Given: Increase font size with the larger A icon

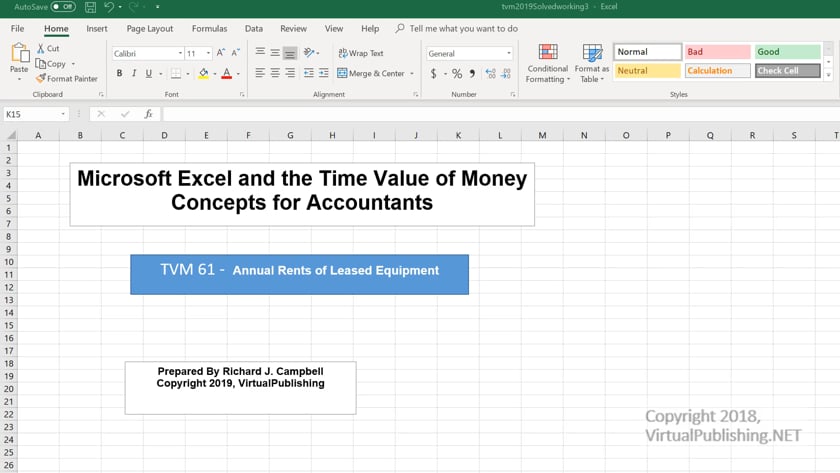Looking at the screenshot, I should 221,53.
